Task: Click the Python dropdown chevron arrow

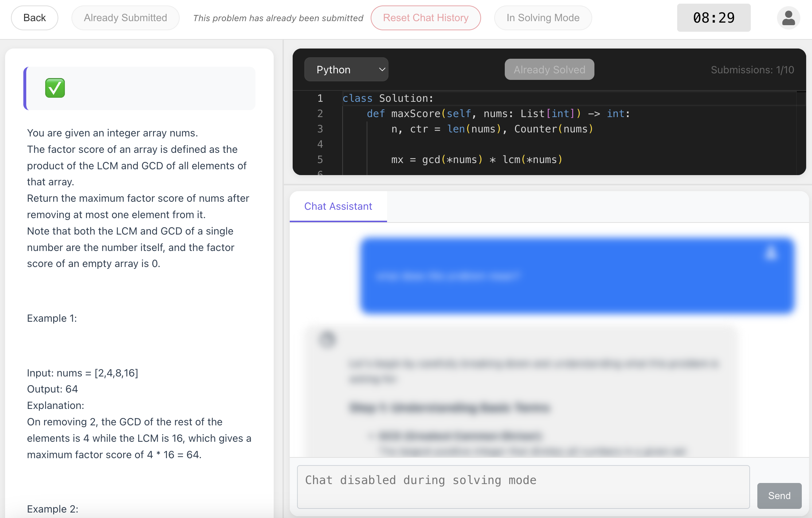Action: pos(382,69)
